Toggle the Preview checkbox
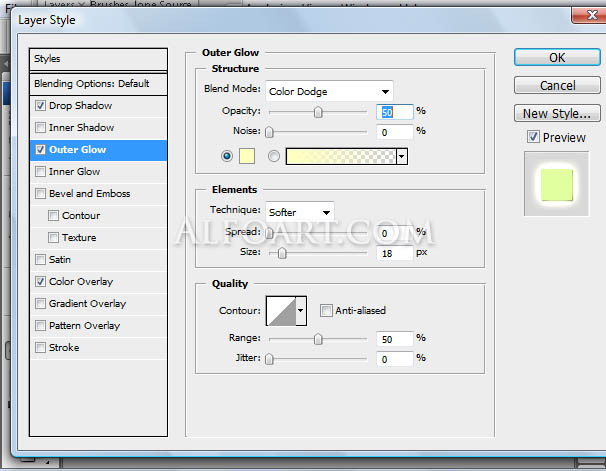Viewport: 606px width, 471px height. pos(533,137)
